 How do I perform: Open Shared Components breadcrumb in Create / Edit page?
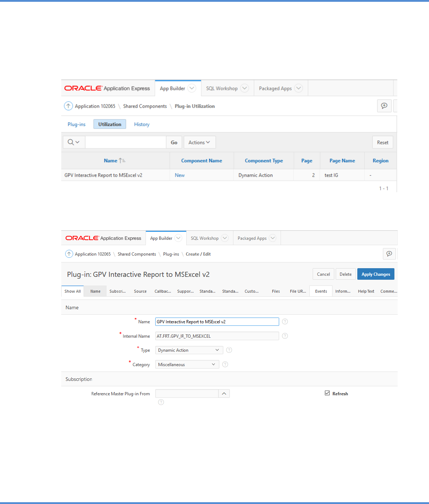137,254
